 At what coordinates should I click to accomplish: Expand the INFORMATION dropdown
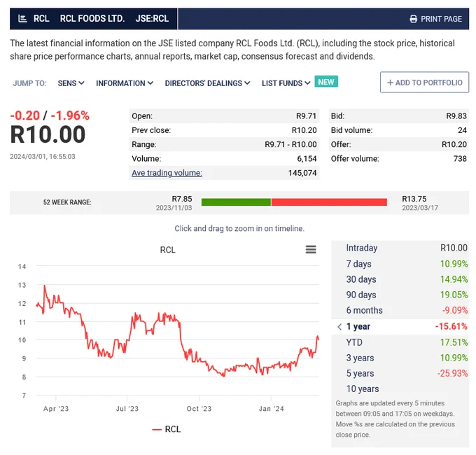click(125, 83)
